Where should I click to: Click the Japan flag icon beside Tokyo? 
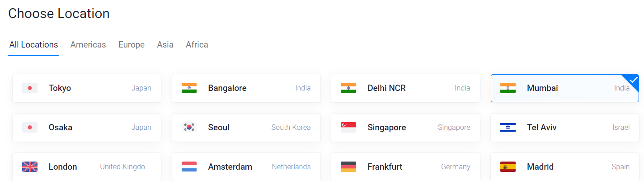[x=30, y=88]
